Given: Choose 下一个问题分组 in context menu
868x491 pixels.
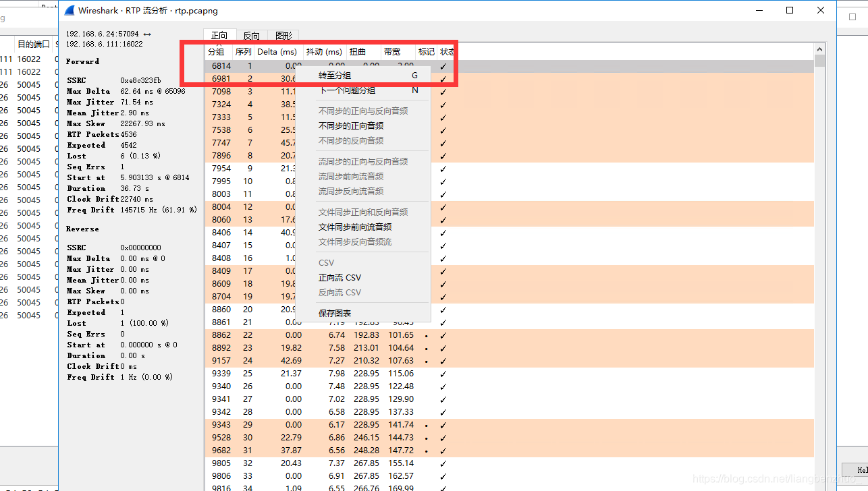Looking at the screenshot, I should click(x=363, y=90).
